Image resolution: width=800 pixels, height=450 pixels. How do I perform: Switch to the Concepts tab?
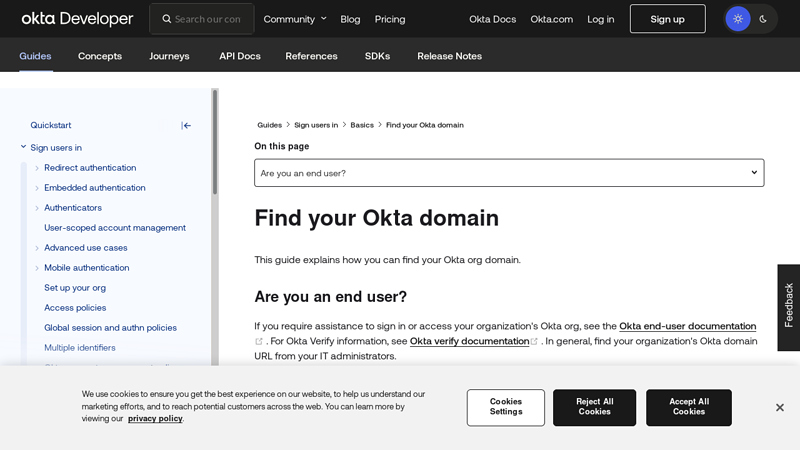click(100, 56)
